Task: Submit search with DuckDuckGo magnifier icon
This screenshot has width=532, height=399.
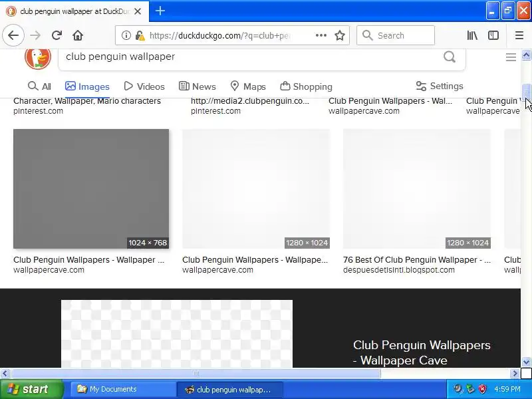Action: click(450, 57)
